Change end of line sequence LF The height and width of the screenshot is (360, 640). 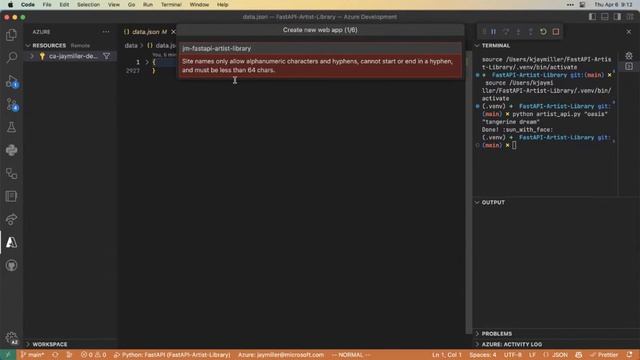[532, 355]
